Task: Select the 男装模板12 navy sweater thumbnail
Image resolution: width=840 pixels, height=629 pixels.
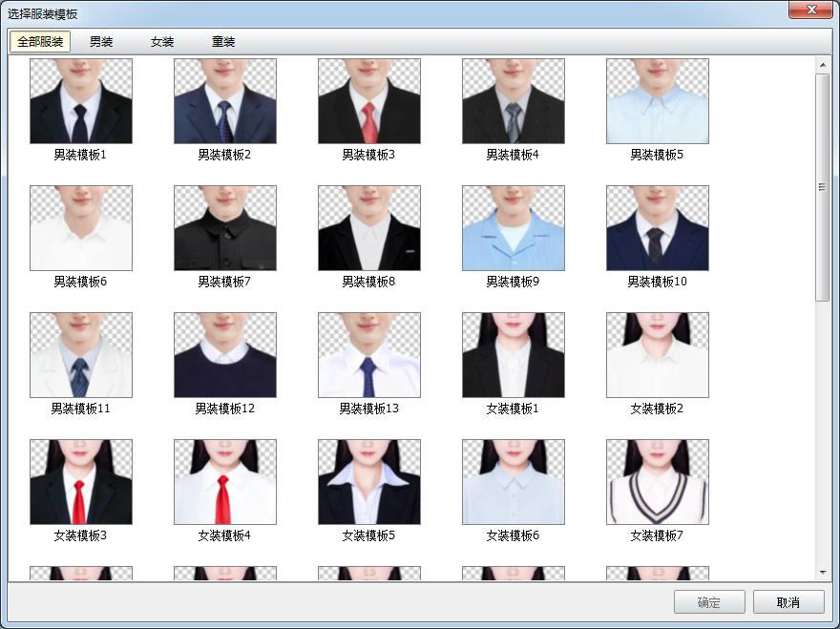Action: coord(225,355)
